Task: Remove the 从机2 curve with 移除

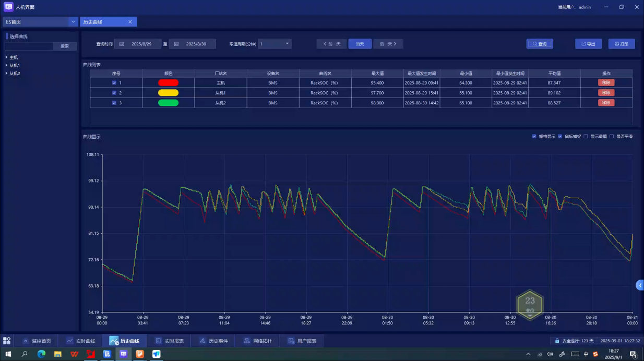Action: click(606, 103)
